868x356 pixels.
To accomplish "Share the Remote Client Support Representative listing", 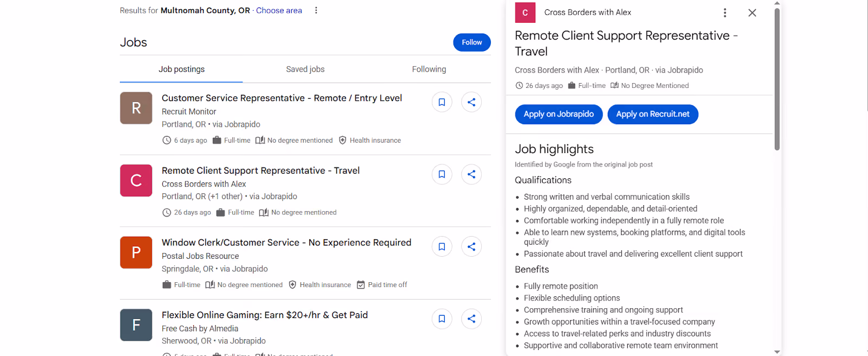I will [471, 174].
